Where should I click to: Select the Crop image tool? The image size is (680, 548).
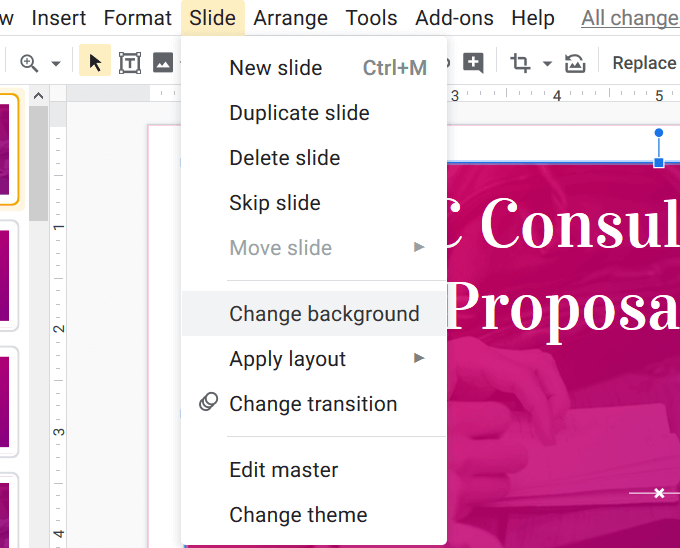coord(520,63)
